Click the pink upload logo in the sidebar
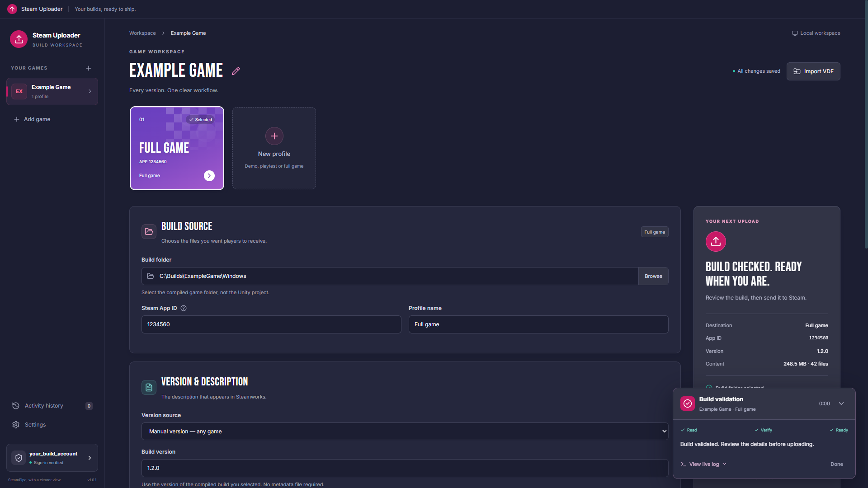The height and width of the screenshot is (488, 868). (x=19, y=39)
